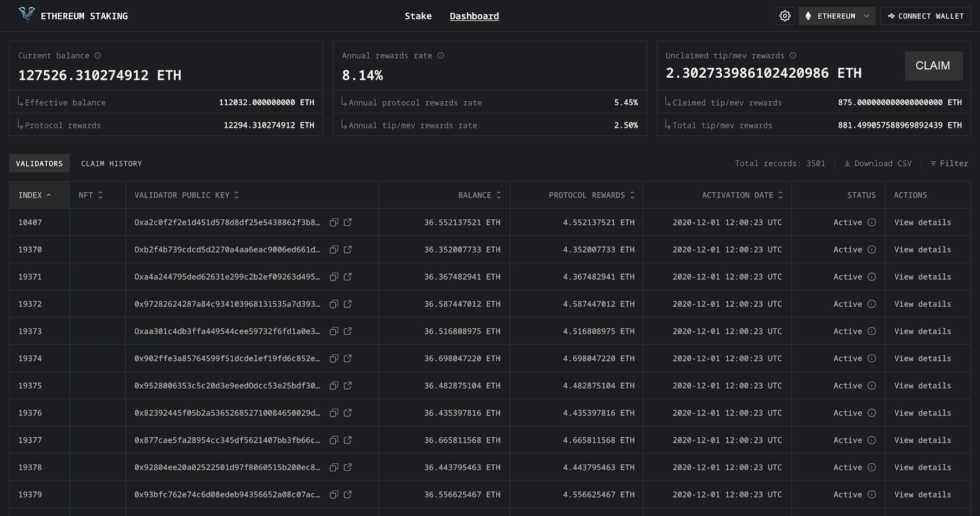Click the CLAIM button for tip/mev rewards
The image size is (980, 516).
coord(933,65)
